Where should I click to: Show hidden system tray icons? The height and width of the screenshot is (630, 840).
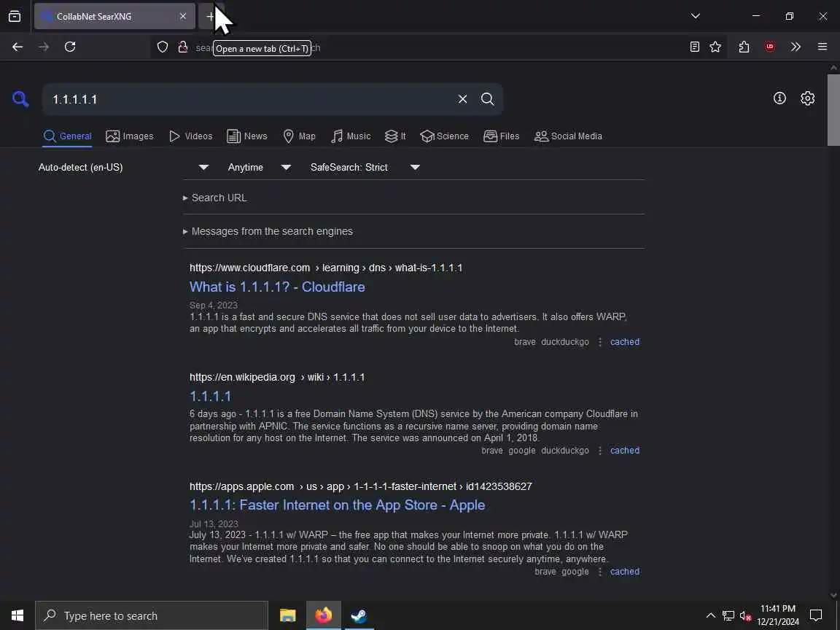tap(710, 615)
